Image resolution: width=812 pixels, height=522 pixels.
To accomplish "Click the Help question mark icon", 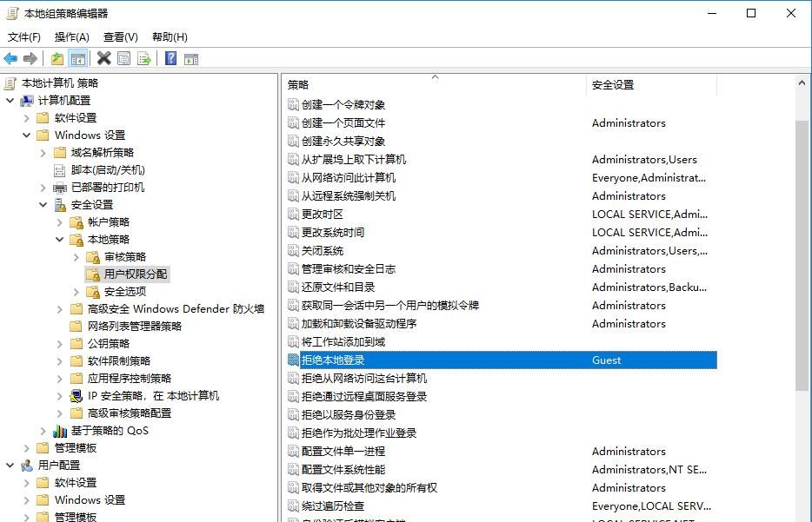I will click(170, 58).
